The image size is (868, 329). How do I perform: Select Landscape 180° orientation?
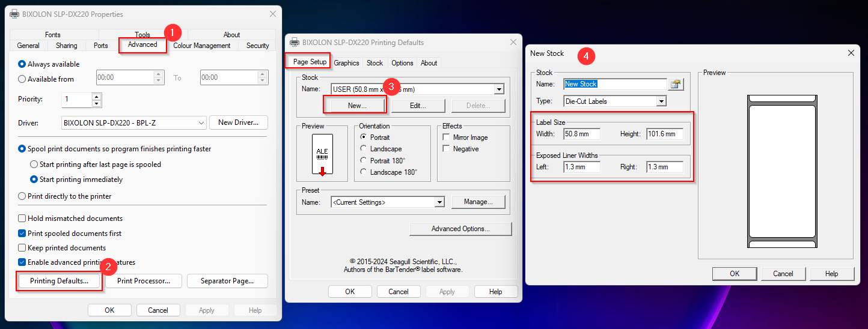(364, 172)
